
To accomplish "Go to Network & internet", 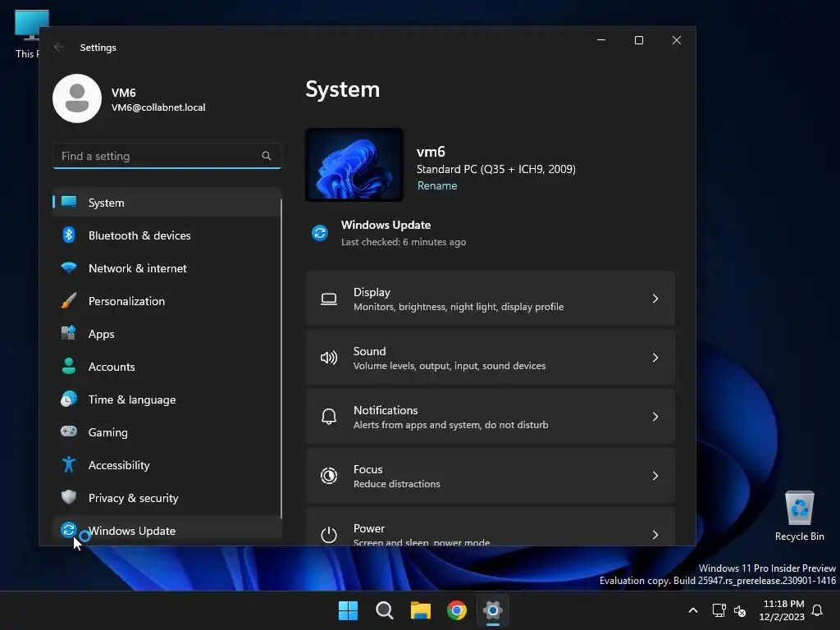I will (x=167, y=268).
